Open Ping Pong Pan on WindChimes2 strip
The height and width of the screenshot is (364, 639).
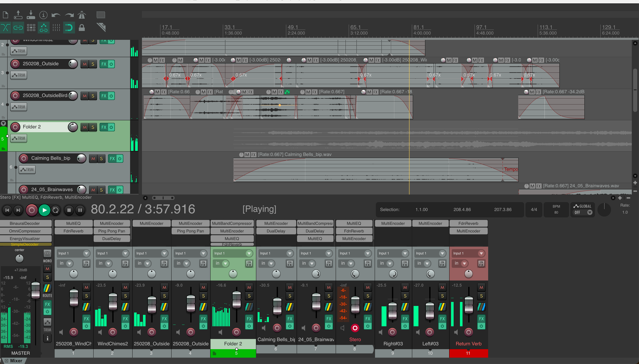(x=111, y=231)
